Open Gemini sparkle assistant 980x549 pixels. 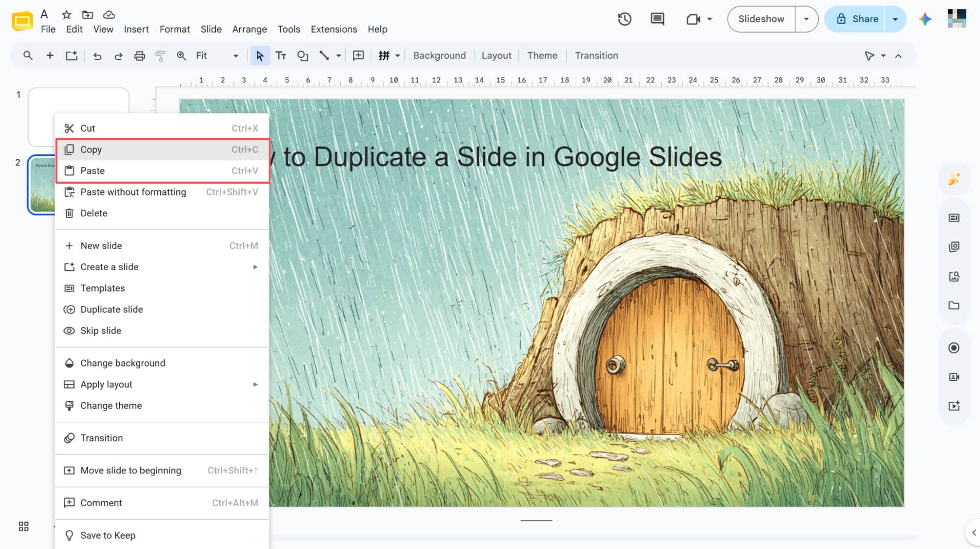point(925,19)
